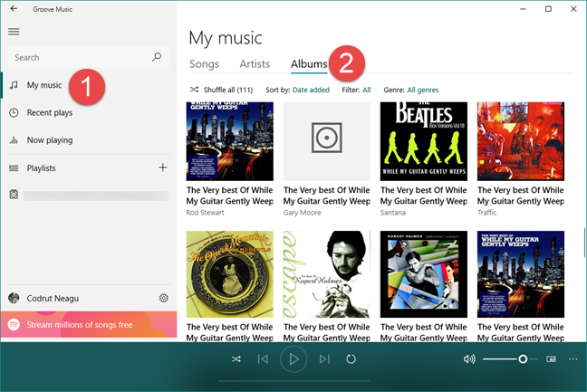Click the back arrow in the title bar

click(14, 9)
